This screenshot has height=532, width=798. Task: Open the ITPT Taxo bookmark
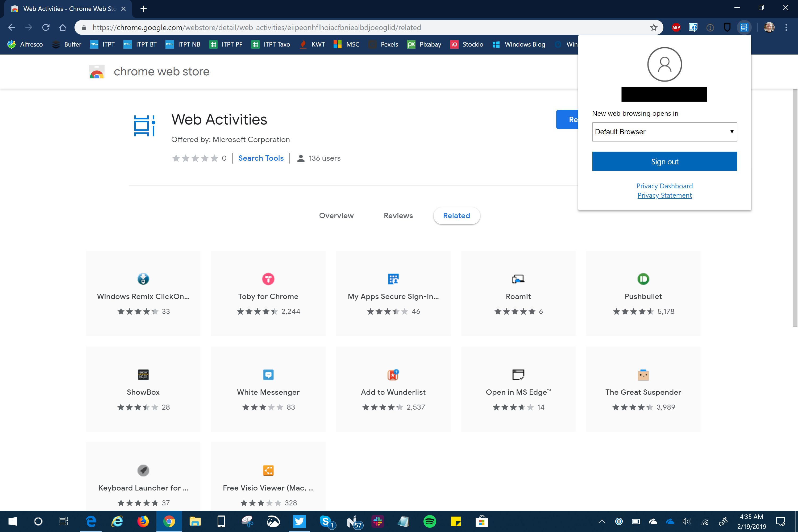tap(271, 44)
